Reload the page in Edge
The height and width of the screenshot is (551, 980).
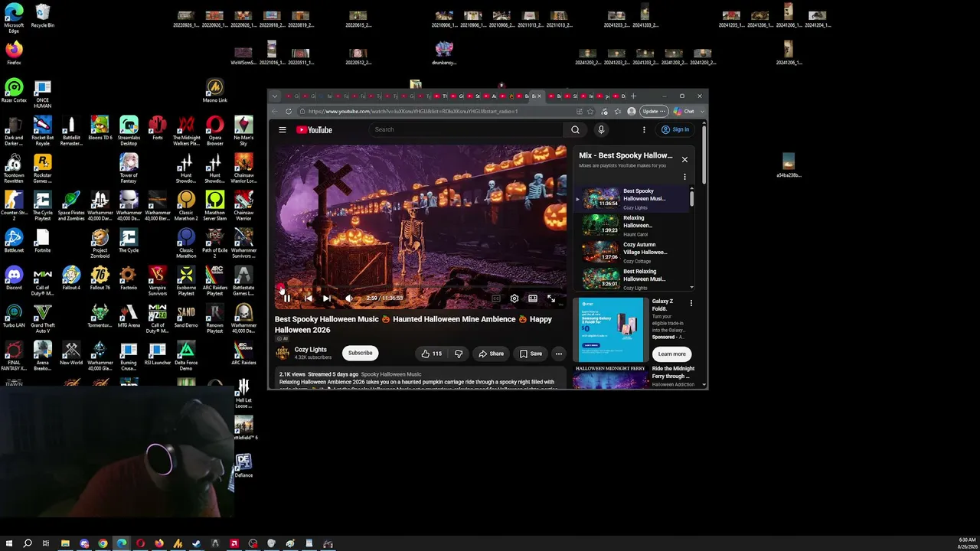click(x=289, y=111)
